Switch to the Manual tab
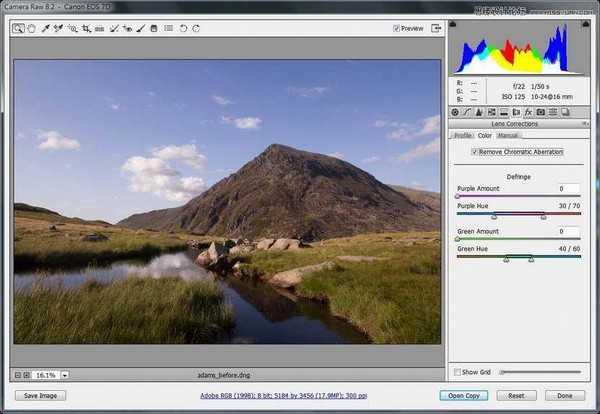 508,135
